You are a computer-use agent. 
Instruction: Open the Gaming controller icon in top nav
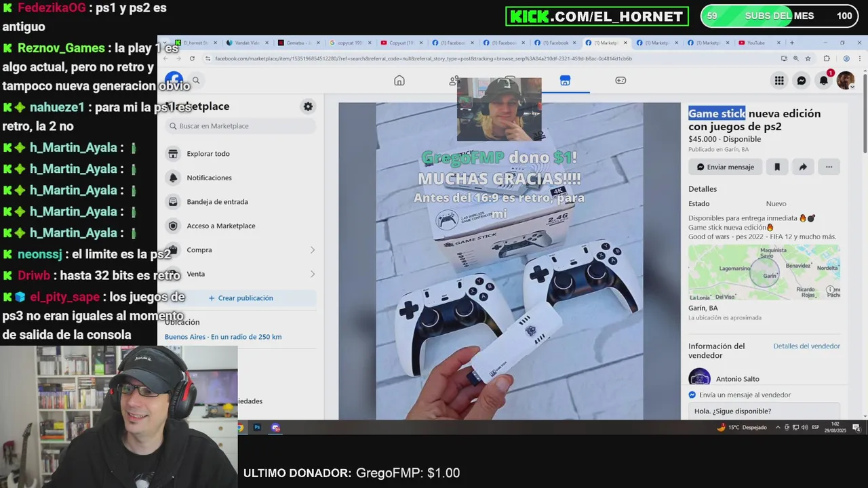point(620,81)
